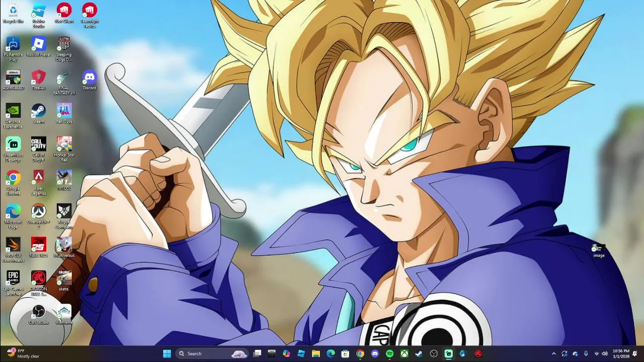Image resolution: width=644 pixels, height=362 pixels.
Task: Open the Recycle Bin desktop icon
Action: pos(13,14)
